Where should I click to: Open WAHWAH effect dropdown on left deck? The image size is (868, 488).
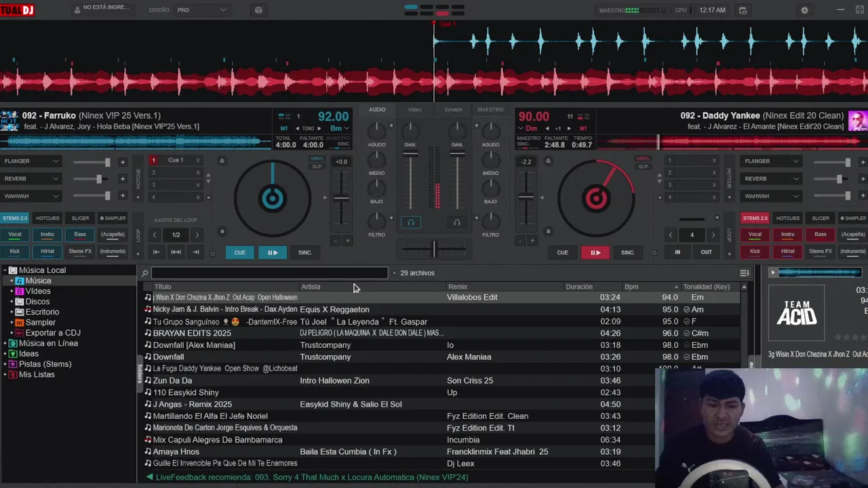click(x=32, y=197)
